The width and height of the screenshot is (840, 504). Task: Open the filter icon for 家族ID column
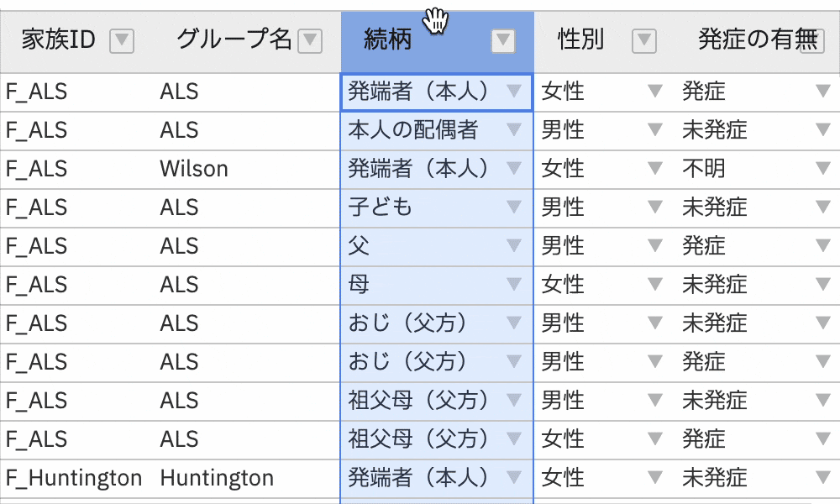(122, 40)
